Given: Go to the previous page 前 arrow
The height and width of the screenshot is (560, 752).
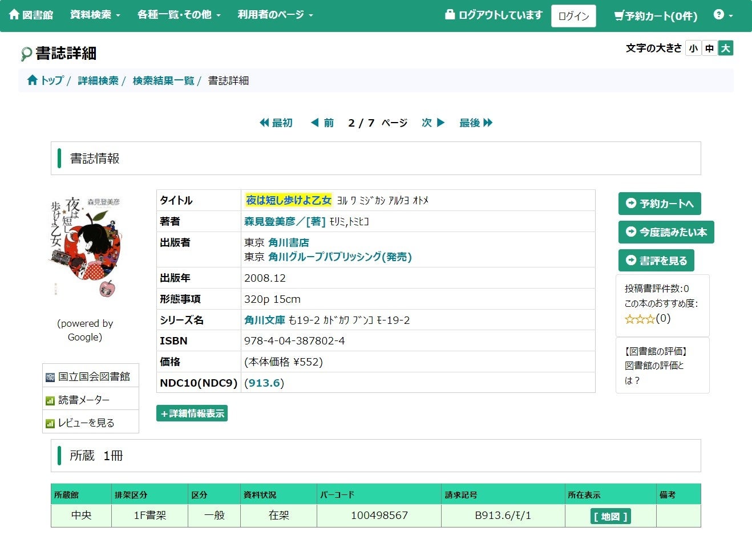Looking at the screenshot, I should click(x=314, y=123).
